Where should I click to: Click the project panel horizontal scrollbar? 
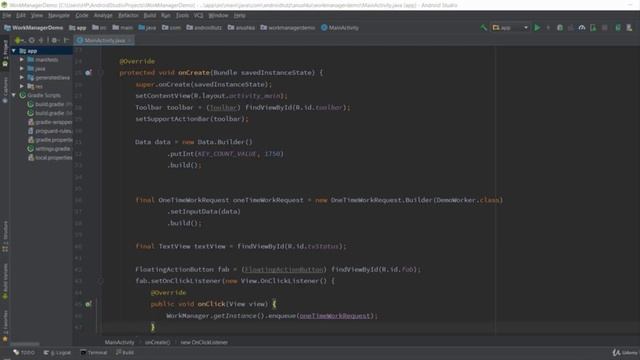point(24,344)
